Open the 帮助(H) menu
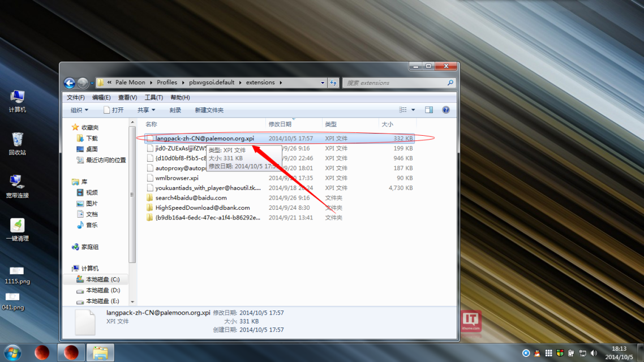The image size is (644, 362). point(180,98)
